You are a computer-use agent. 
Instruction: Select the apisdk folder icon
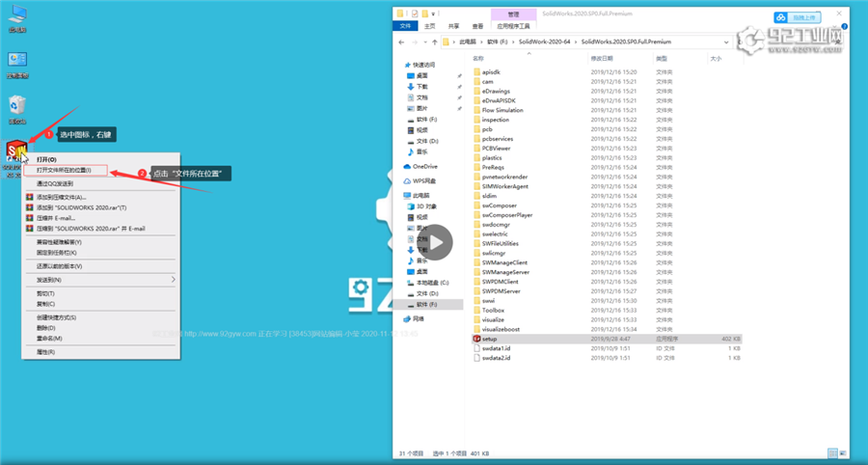click(x=477, y=72)
